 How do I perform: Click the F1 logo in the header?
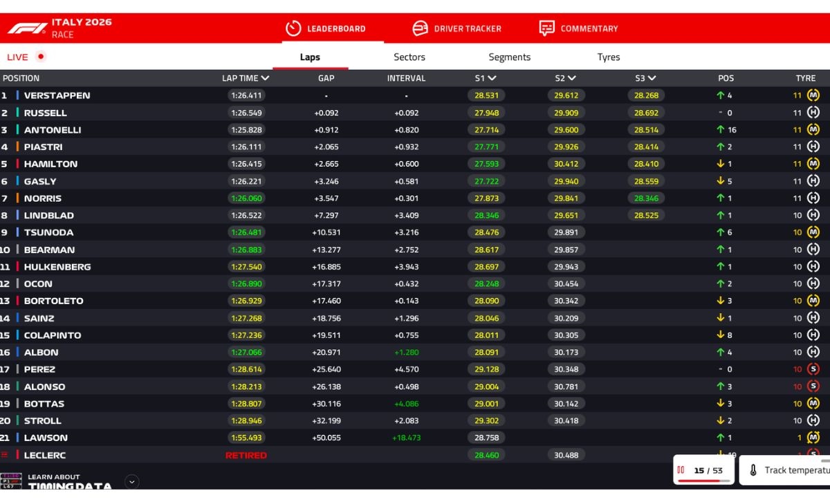point(27,28)
